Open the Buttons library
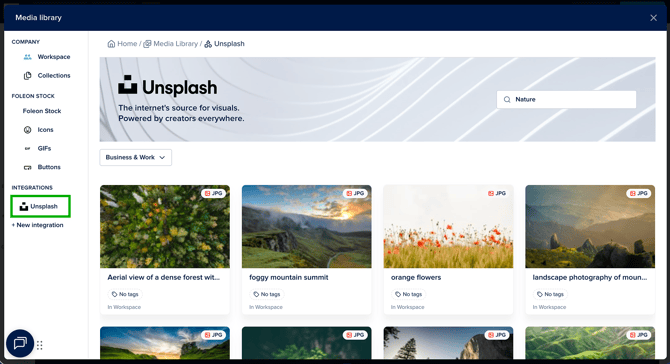Image resolution: width=670 pixels, height=364 pixels. pos(42,167)
